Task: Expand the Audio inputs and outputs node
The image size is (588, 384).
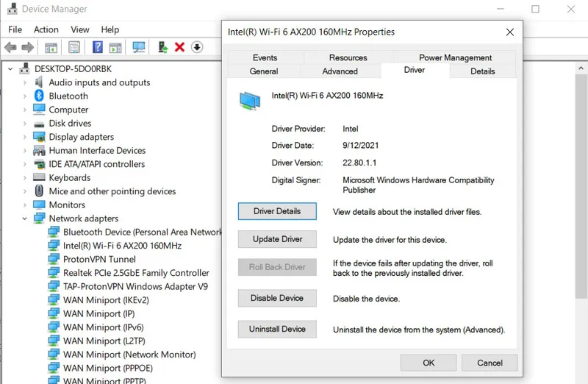Action: pos(25,83)
